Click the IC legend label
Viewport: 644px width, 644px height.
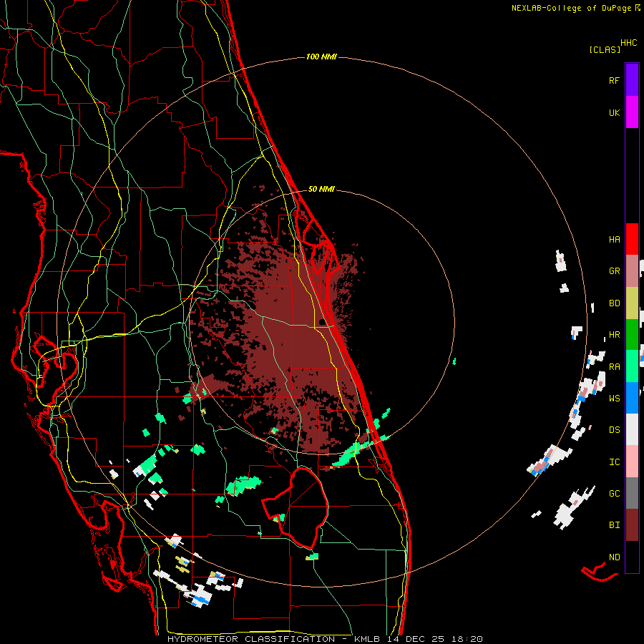pos(614,462)
